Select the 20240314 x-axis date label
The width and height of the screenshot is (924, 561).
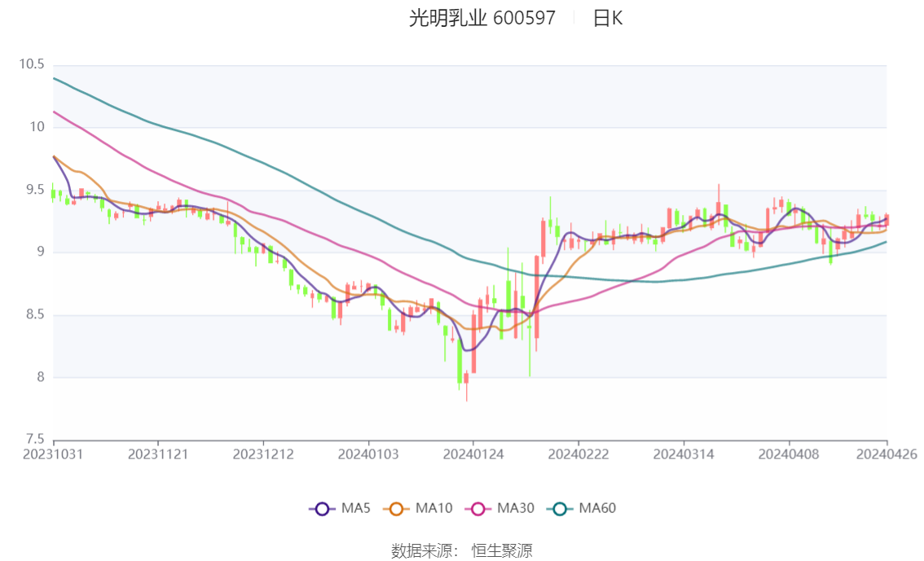[x=684, y=454]
